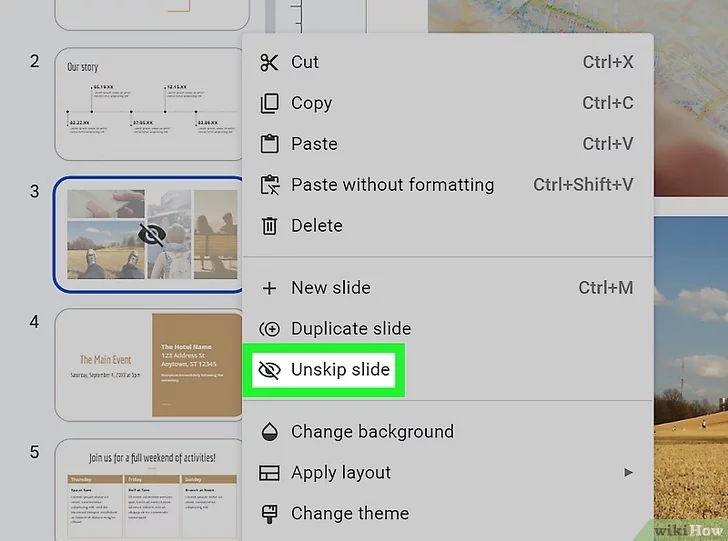This screenshot has width=728, height=541.
Task: Click the clipboard Paste icon
Action: pos(269,144)
